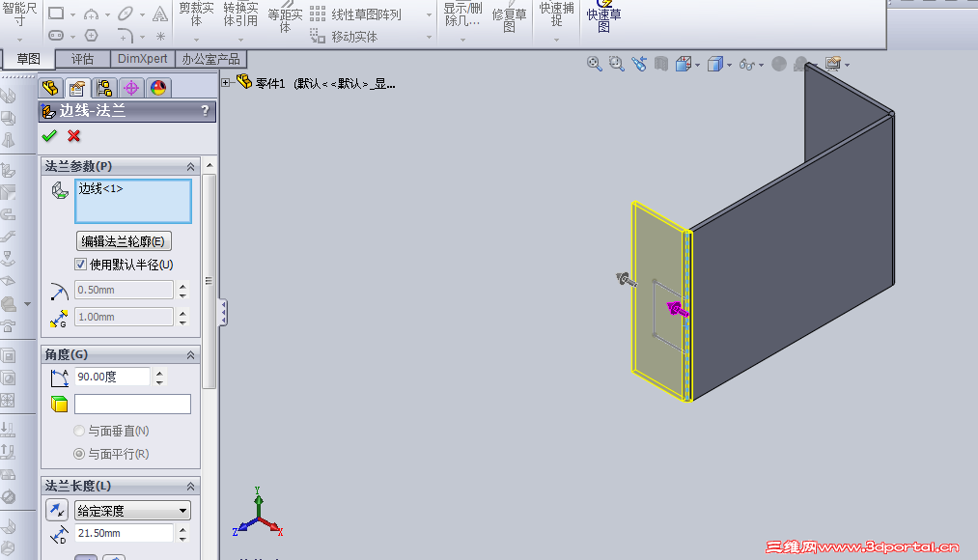Open the Hide/Show Items glasses icon
This screenshot has width=978, height=560.
[746, 65]
